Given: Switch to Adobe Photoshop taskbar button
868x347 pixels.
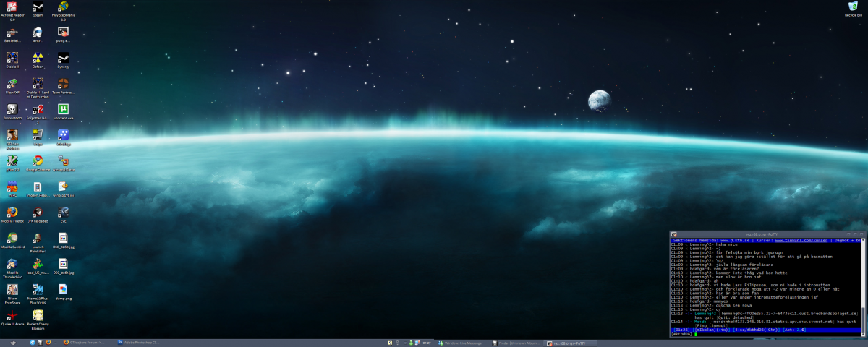Looking at the screenshot, I should pyautogui.click(x=137, y=343).
